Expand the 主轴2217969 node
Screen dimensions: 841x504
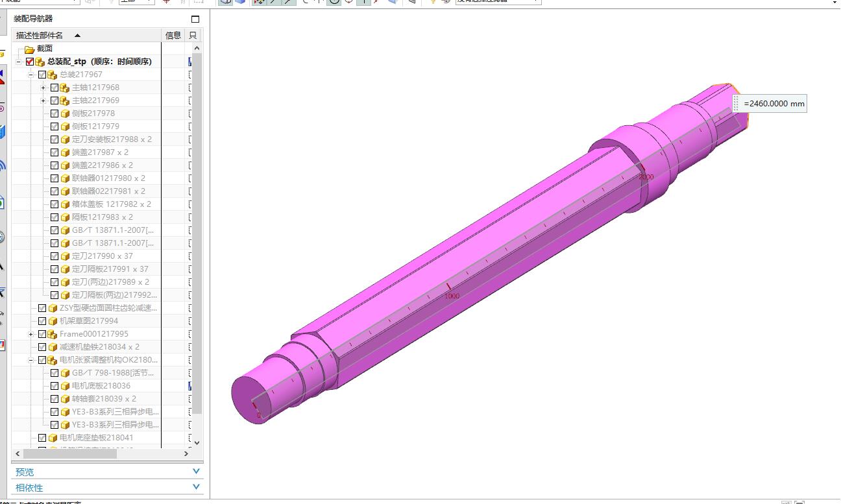coord(43,101)
